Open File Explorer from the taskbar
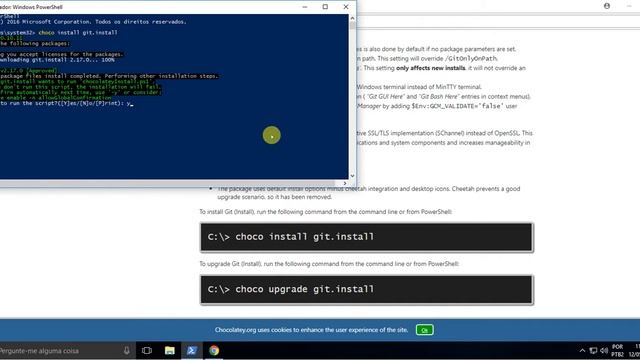Screen dimensions: 640x360 169,351
